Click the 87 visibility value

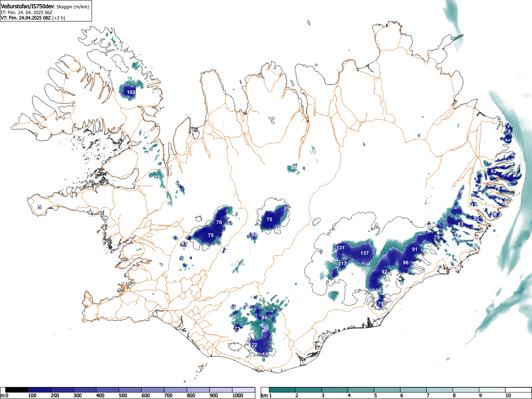tap(233, 307)
